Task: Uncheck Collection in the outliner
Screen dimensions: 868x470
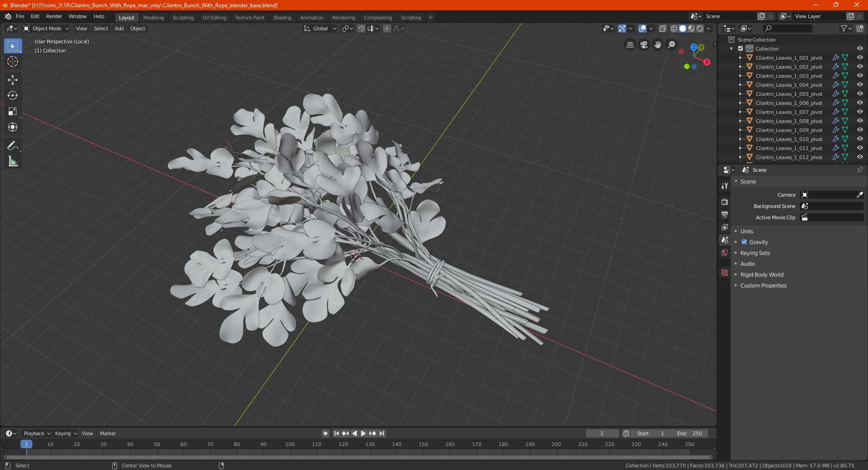Action: tap(741, 49)
